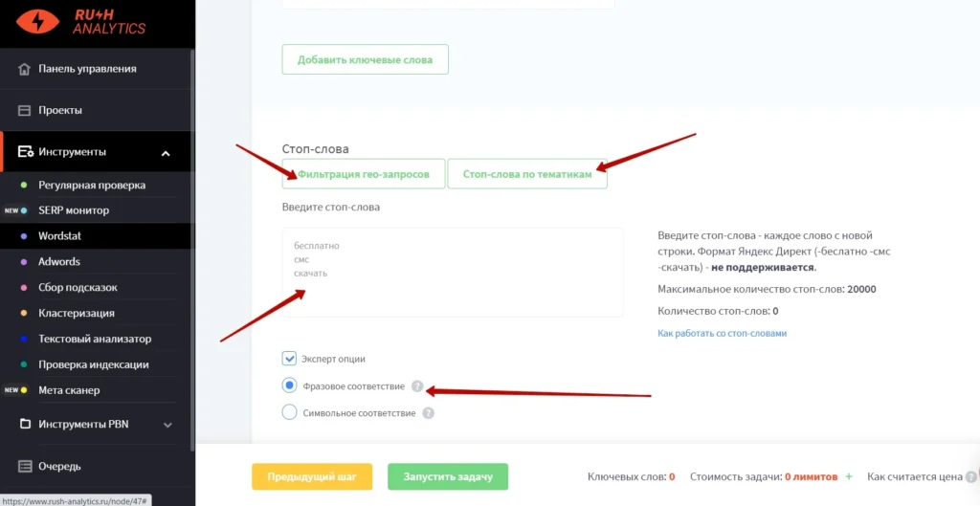980x506 pixels.
Task: Click the home icon beside Панель управления
Action: (x=24, y=69)
